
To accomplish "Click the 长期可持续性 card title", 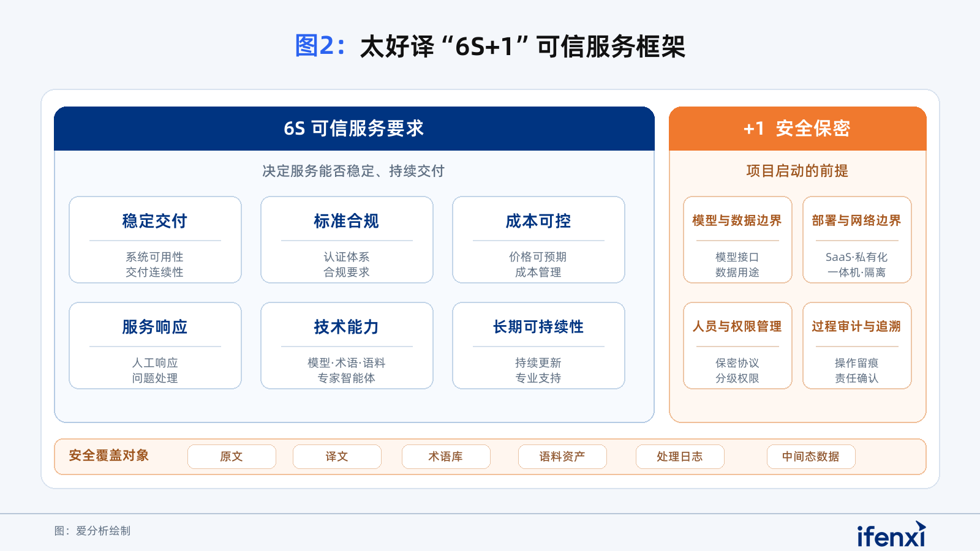I will (538, 327).
